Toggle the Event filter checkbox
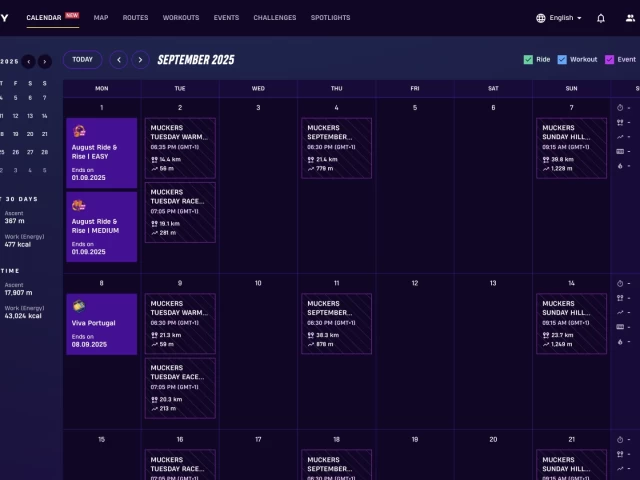This screenshot has width=640, height=480. click(609, 60)
